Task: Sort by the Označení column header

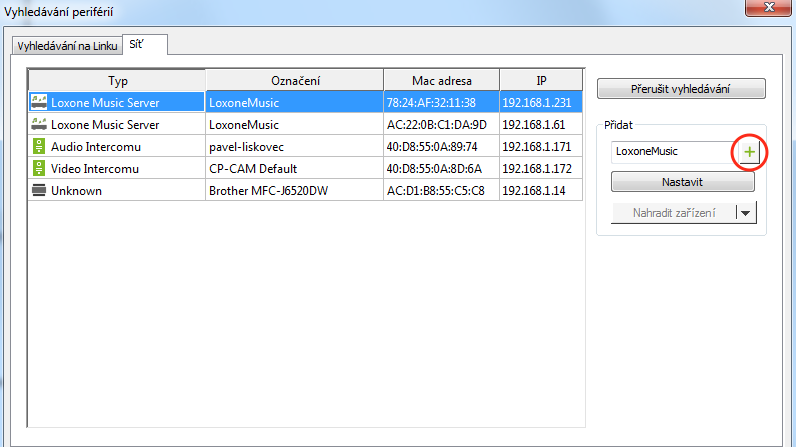Action: pyautogui.click(x=295, y=80)
